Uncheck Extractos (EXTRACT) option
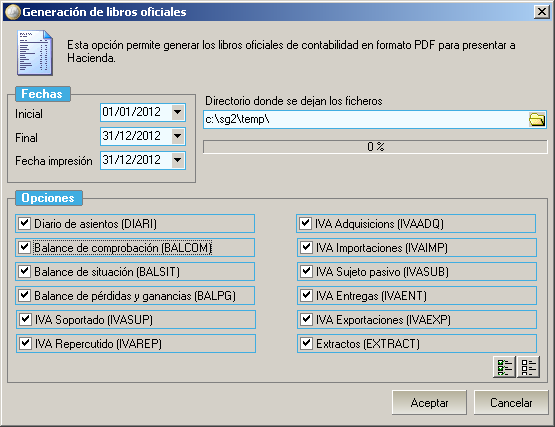Viewport: 555px width, 427px height. coord(306,343)
